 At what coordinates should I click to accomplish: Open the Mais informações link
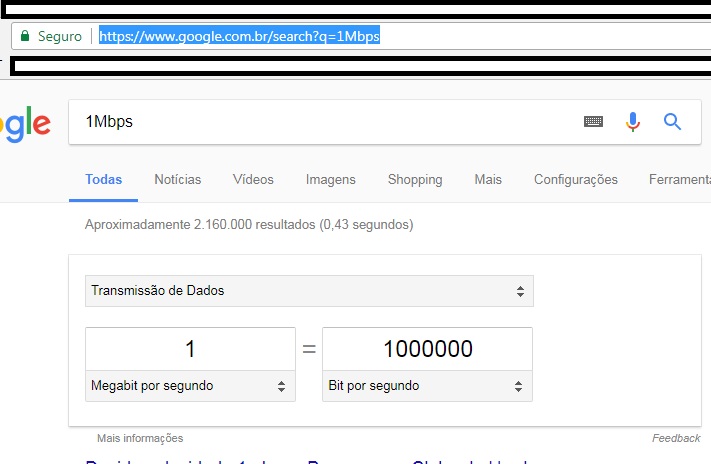click(140, 438)
